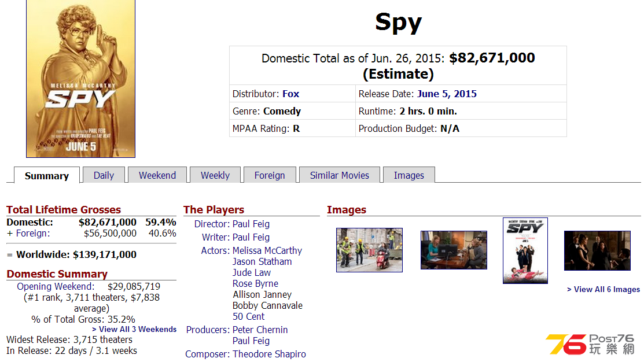644x362 pixels.
Task: Open the Similar Movies tab
Action: (x=340, y=175)
